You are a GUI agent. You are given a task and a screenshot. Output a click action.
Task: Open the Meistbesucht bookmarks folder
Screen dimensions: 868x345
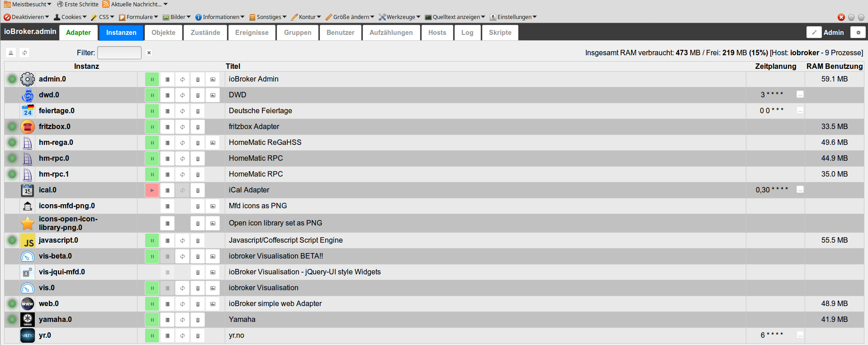pyautogui.click(x=28, y=4)
